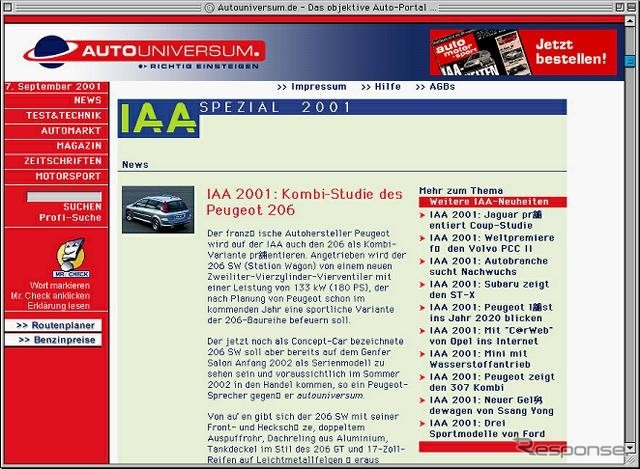Open the MAGAZIN section

pos(79,146)
